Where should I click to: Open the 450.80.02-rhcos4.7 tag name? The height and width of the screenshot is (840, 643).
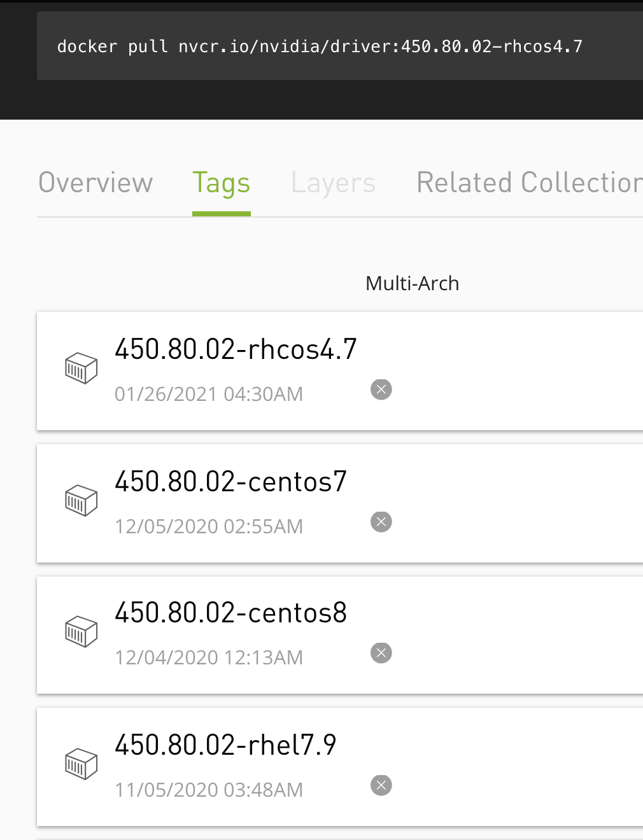pyautogui.click(x=236, y=349)
